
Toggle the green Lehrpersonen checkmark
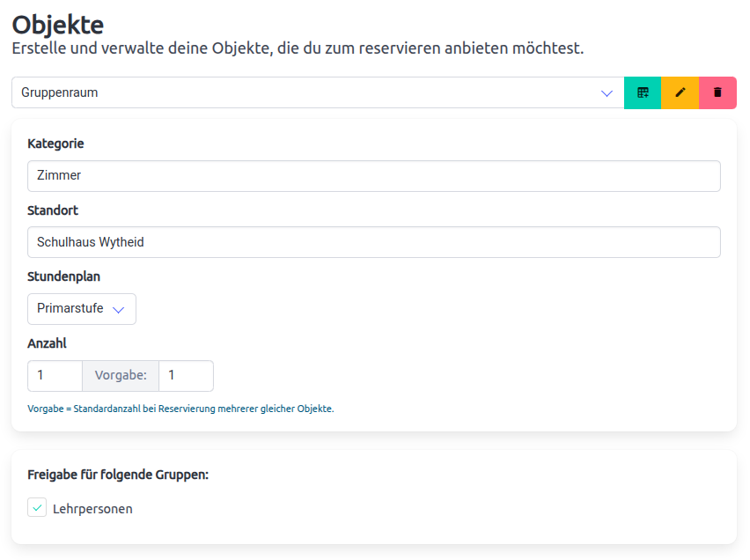(36, 507)
